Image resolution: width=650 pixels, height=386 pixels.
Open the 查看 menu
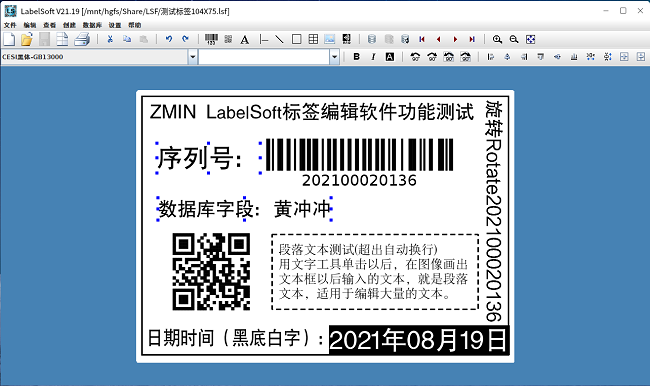(x=50, y=25)
